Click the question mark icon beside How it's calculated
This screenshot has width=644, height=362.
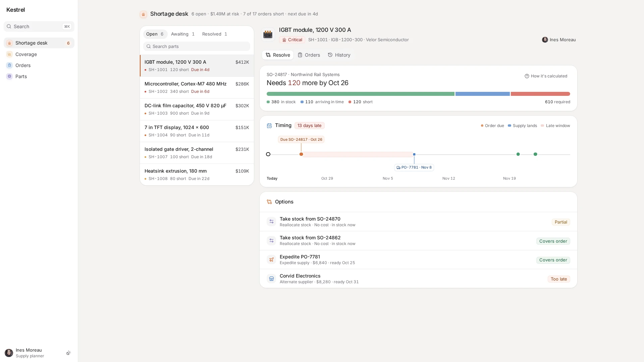point(527,76)
